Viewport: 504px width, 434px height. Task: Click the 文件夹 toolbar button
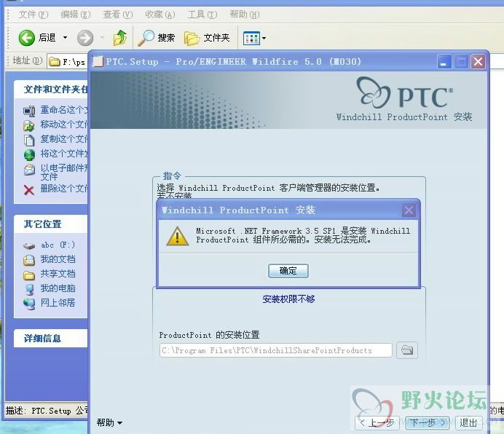pos(207,38)
